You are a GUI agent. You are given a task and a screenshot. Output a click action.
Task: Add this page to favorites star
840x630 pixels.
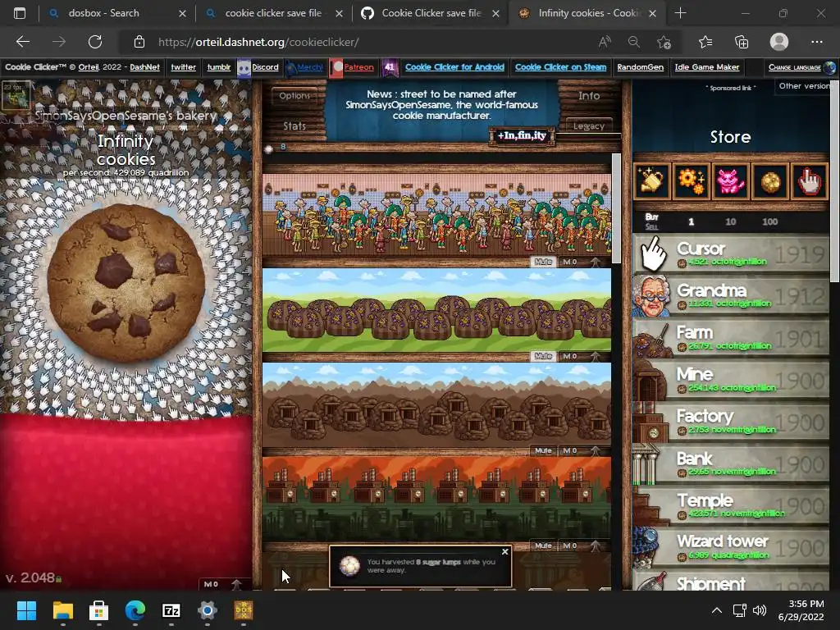(x=664, y=42)
